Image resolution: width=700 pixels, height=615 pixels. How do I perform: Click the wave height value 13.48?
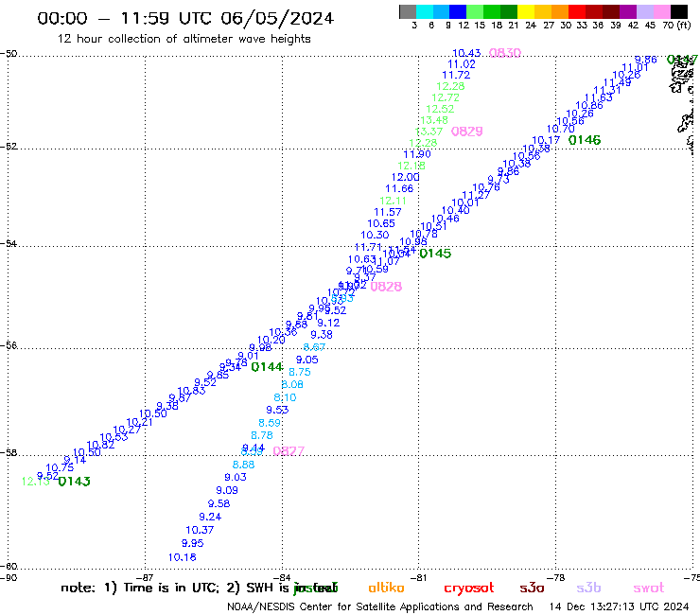point(434,120)
